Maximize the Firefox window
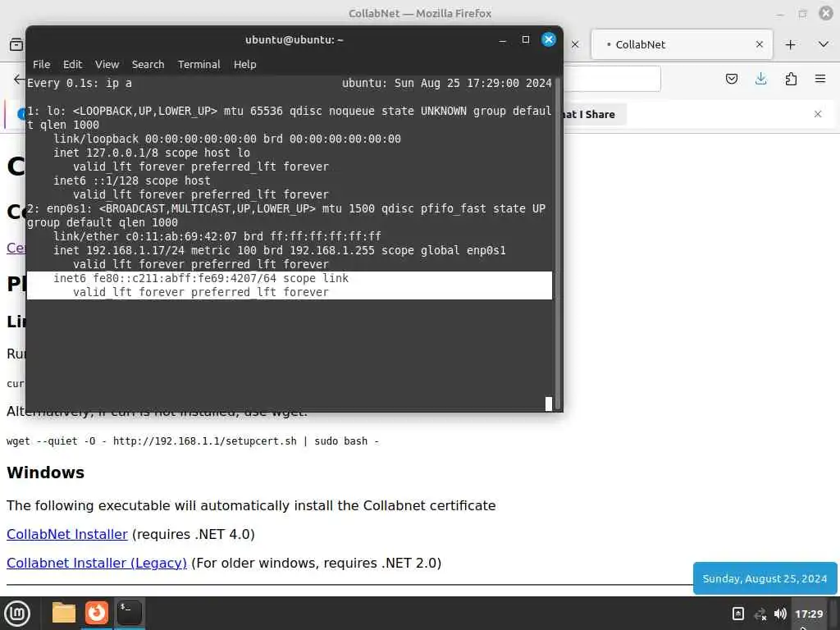This screenshot has width=840, height=630. [802, 13]
